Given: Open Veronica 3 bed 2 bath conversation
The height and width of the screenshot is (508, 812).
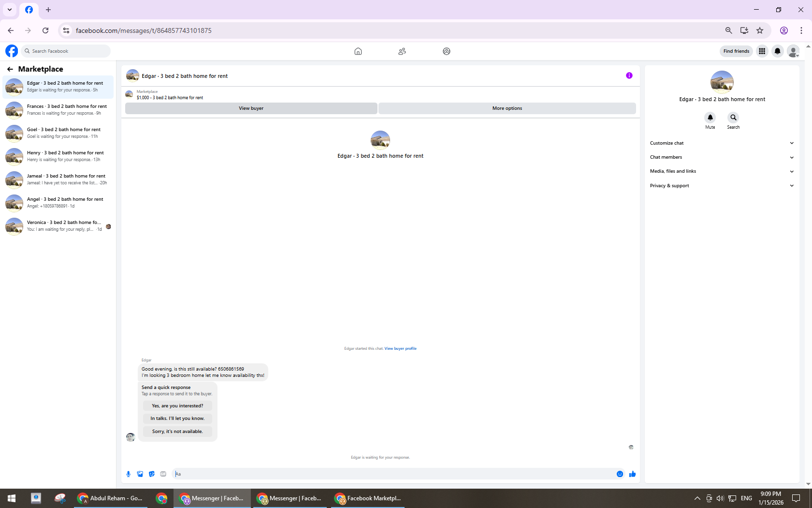Looking at the screenshot, I should click(x=58, y=226).
